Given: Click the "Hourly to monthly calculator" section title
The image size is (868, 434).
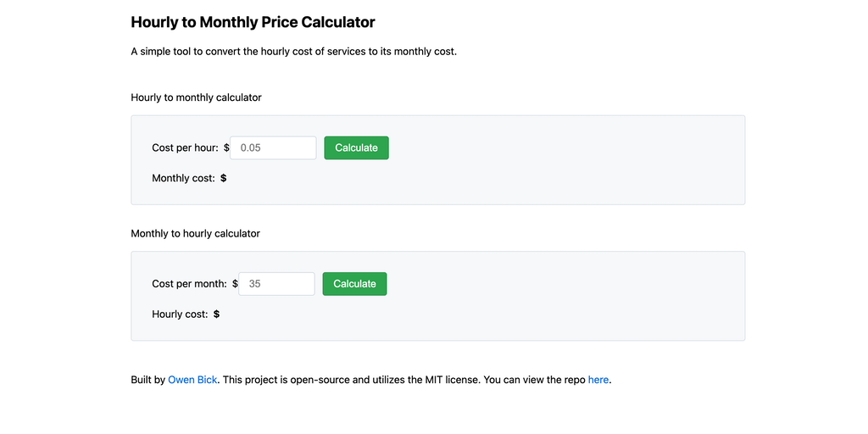Looking at the screenshot, I should click(196, 97).
